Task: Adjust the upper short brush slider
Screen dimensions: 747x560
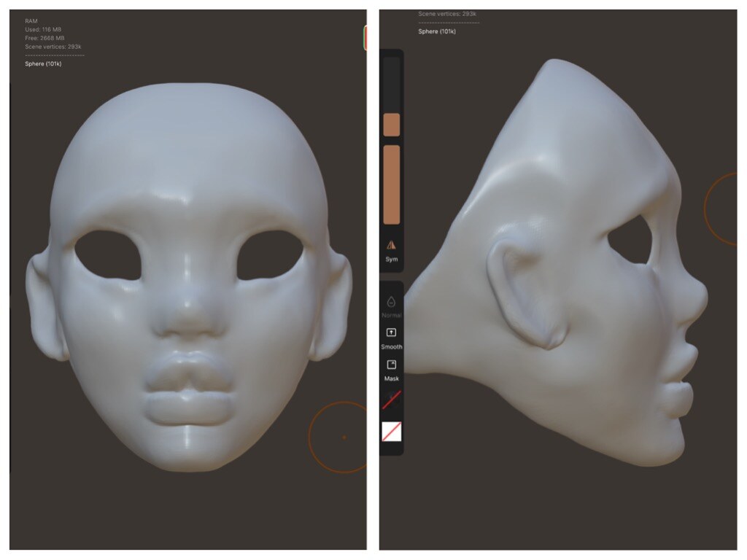Action: 392,97
